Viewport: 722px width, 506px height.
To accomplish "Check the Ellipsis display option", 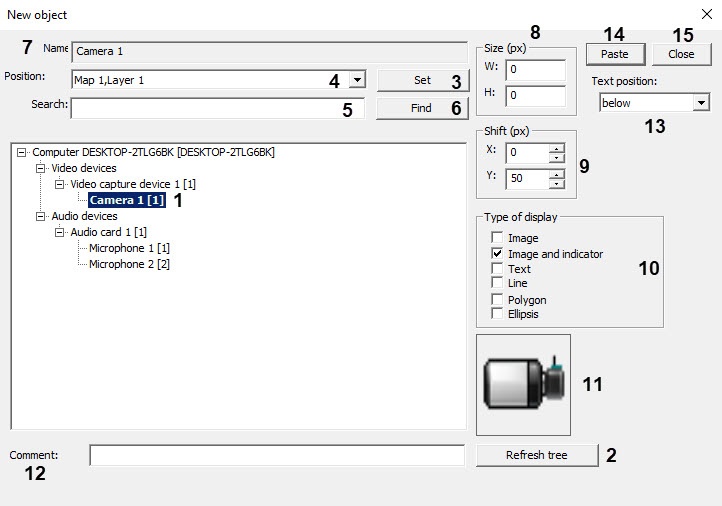I will tap(497, 314).
